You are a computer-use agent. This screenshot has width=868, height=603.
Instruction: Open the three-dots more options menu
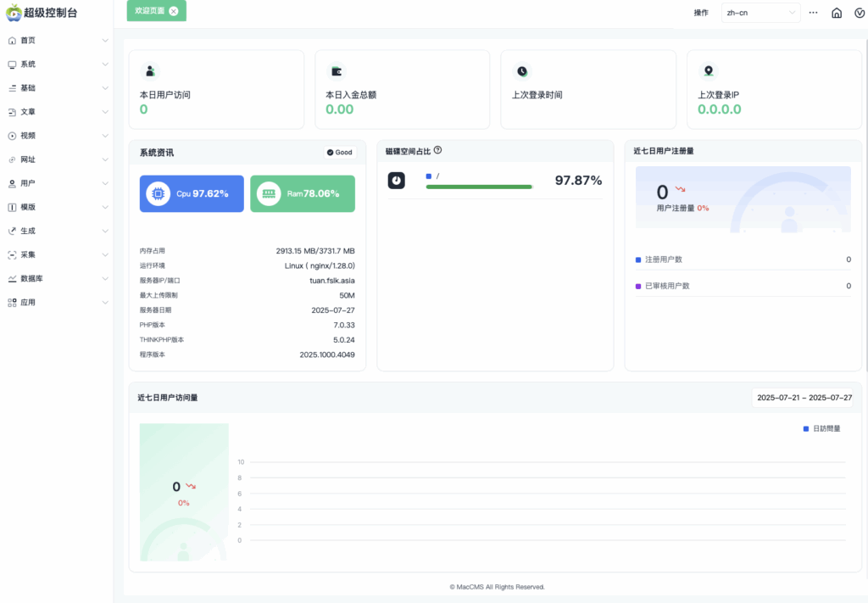point(814,13)
